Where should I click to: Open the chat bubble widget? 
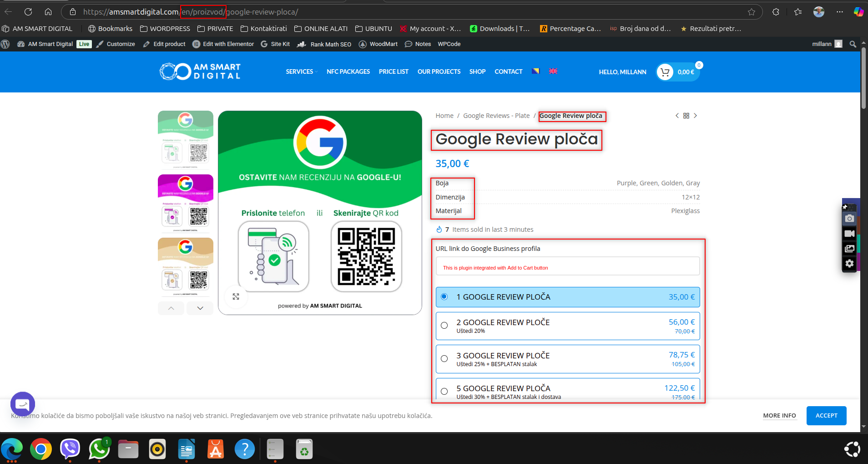(23, 404)
